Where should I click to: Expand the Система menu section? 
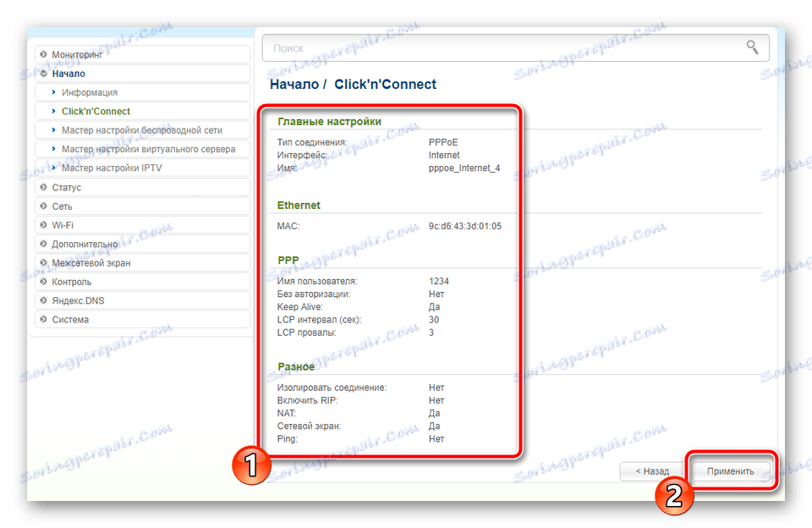point(142,320)
